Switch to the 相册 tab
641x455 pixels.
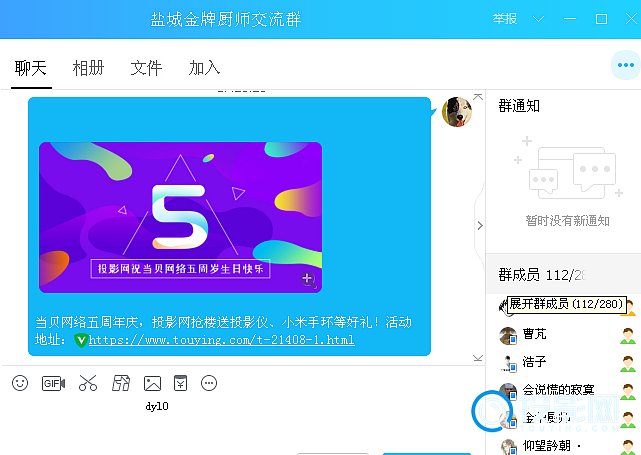pyautogui.click(x=88, y=68)
